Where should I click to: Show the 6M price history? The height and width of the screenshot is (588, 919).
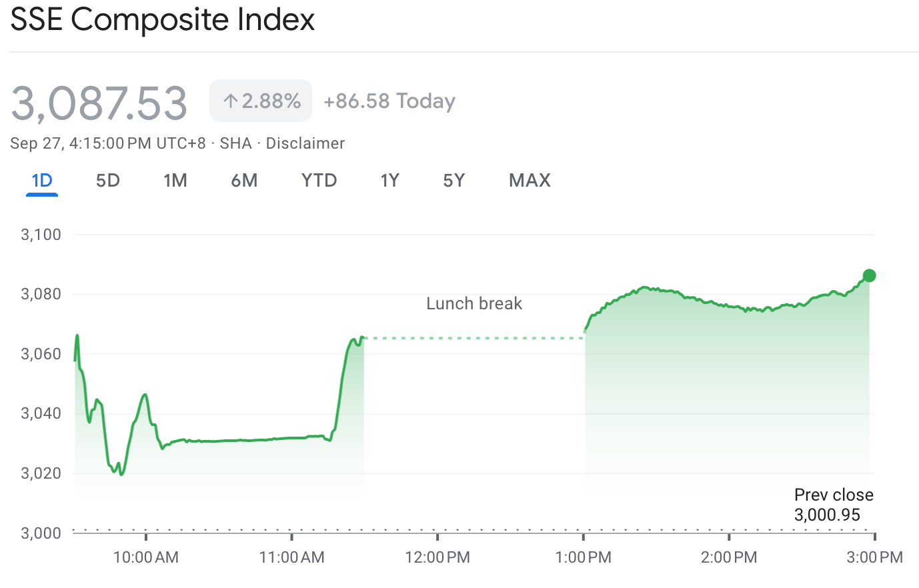pos(244,181)
